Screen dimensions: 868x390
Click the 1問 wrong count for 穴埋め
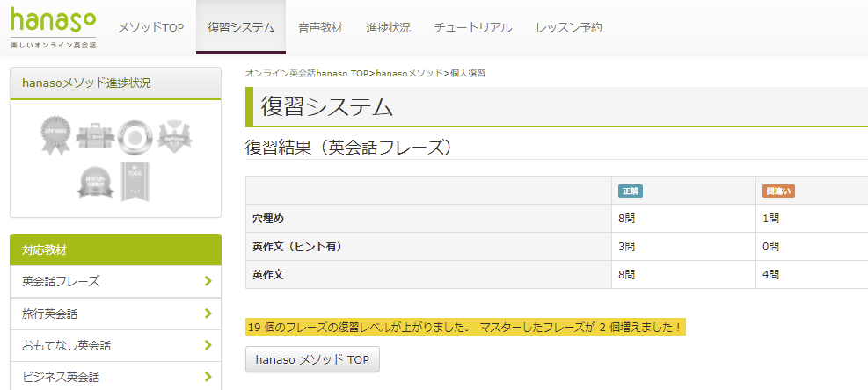point(770,219)
